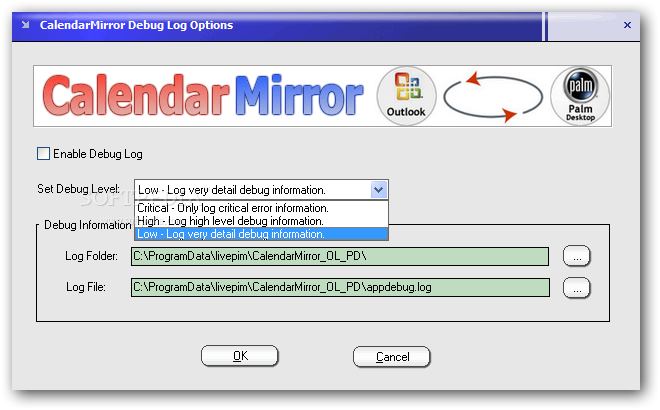The height and width of the screenshot is (410, 660).
Task: Click the Debug Information group label
Action: pos(88,225)
